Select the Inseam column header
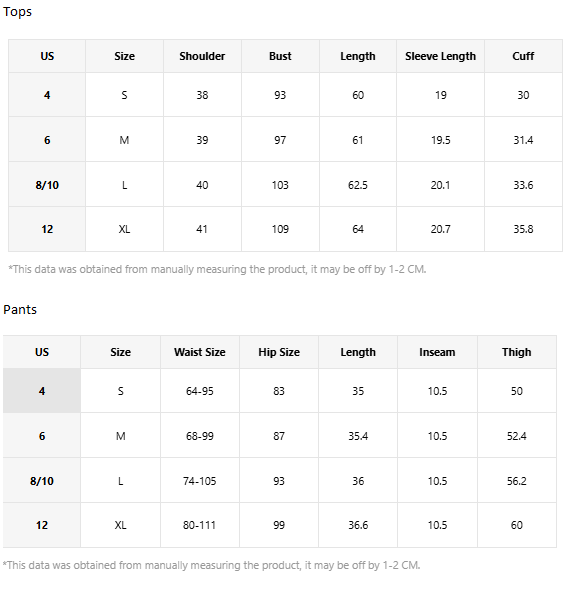 point(437,352)
